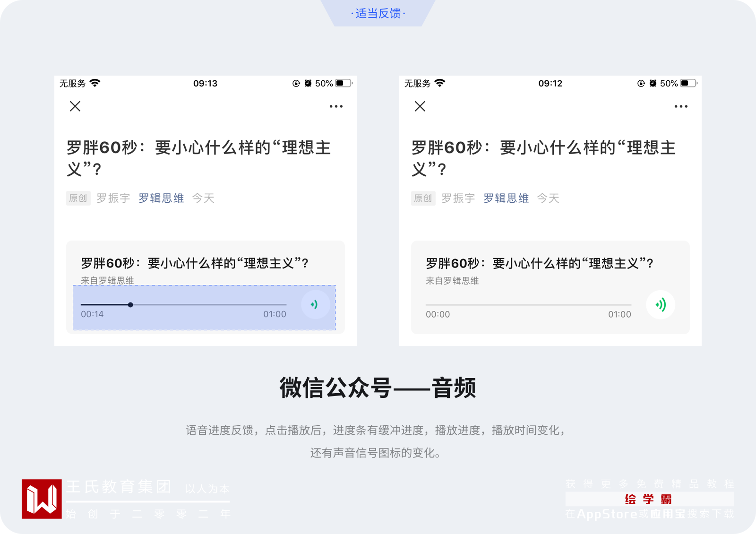756x534 pixels.
Task: Click the audio card title in the 00:00 player
Action: (540, 263)
